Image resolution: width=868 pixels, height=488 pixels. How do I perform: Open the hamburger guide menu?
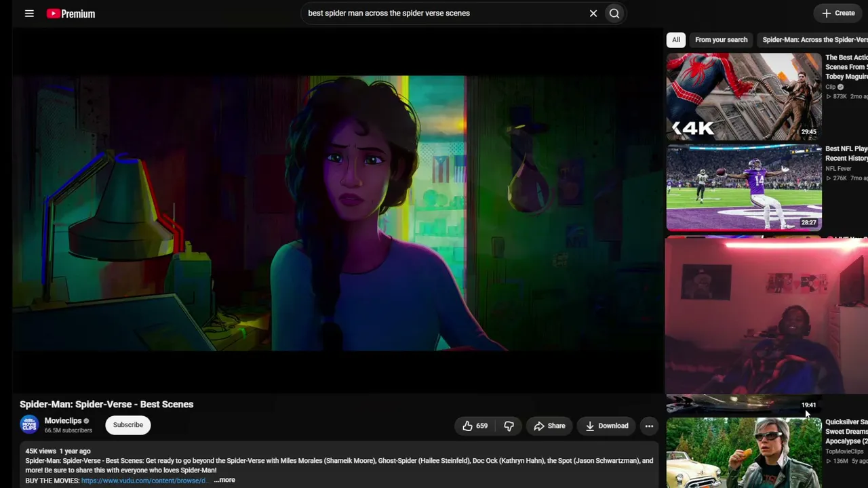point(29,14)
